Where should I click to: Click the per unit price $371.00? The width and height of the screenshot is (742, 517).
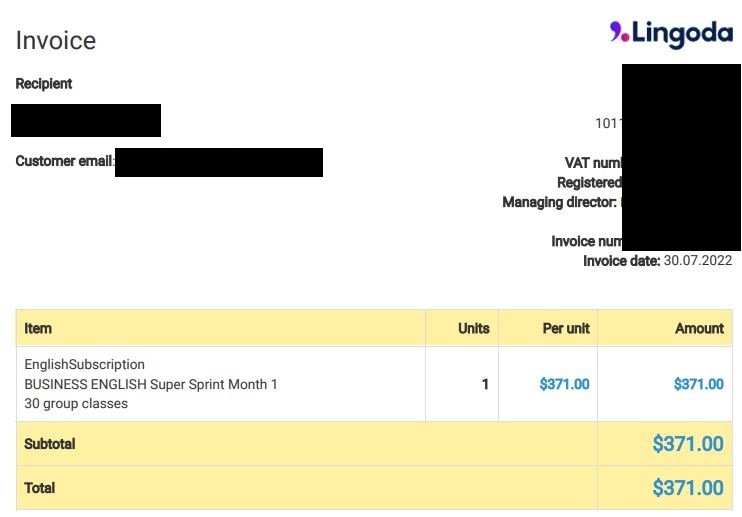565,384
